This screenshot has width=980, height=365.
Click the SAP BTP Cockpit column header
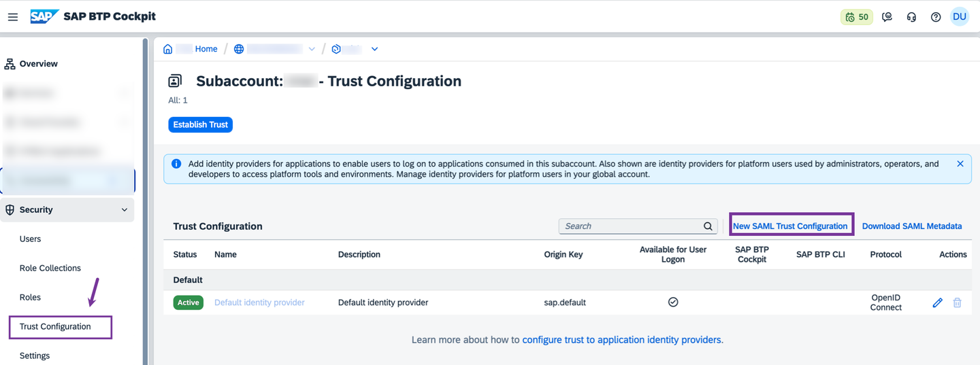(752, 255)
